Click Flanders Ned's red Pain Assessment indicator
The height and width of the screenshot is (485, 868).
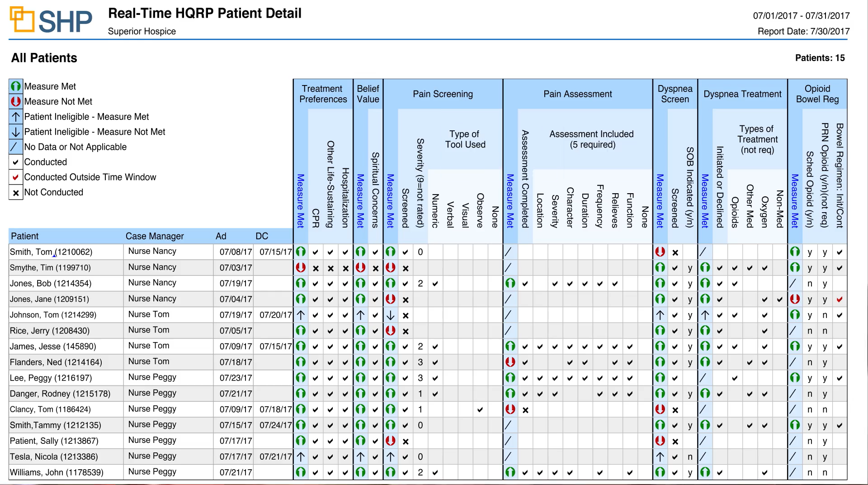click(x=510, y=362)
